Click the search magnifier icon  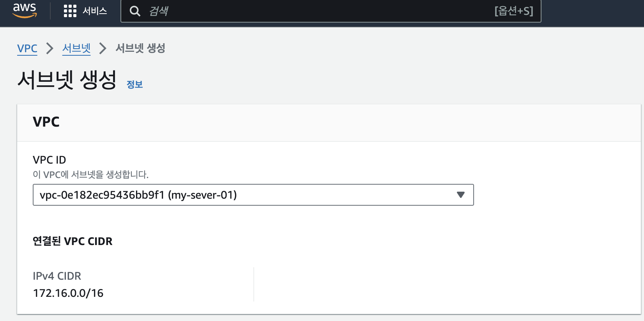click(135, 11)
